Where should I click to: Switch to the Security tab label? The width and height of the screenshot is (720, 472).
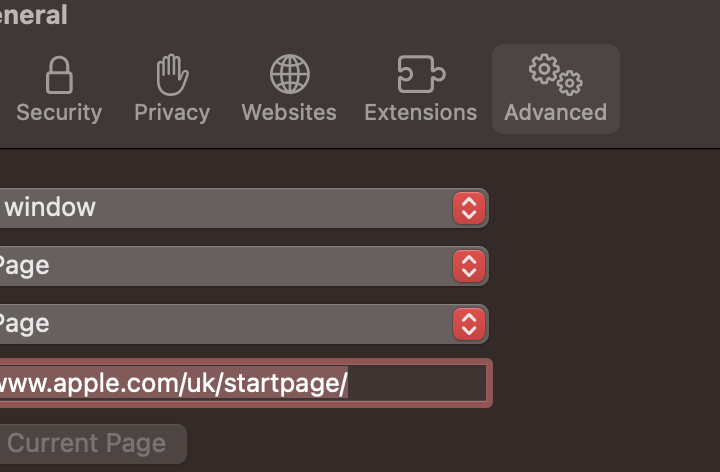point(59,112)
